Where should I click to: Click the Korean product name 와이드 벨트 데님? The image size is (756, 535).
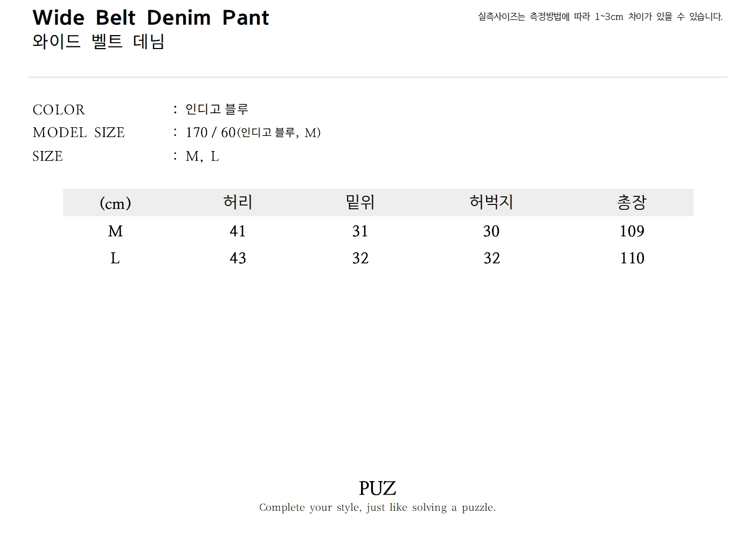tap(98, 42)
